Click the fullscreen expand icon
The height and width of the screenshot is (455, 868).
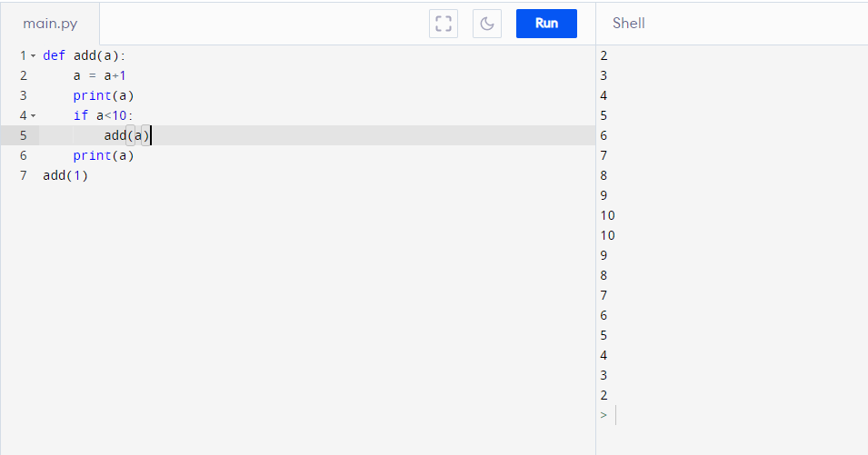click(444, 24)
